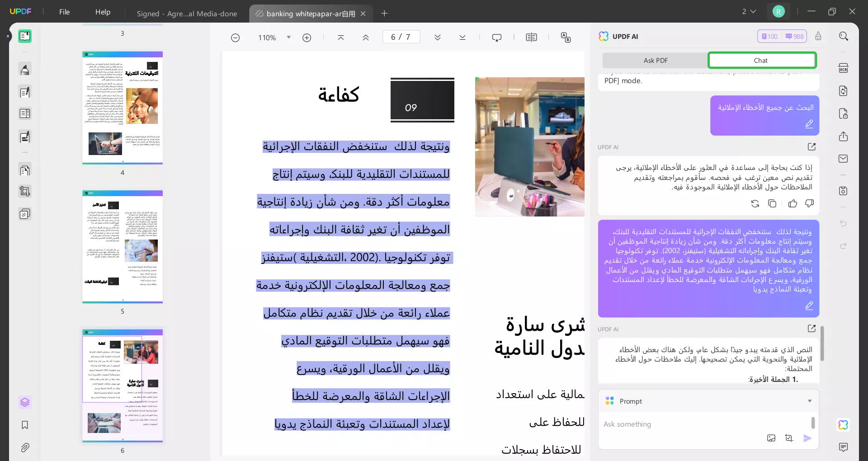Open Reader mode from left sidebar

coord(24,36)
